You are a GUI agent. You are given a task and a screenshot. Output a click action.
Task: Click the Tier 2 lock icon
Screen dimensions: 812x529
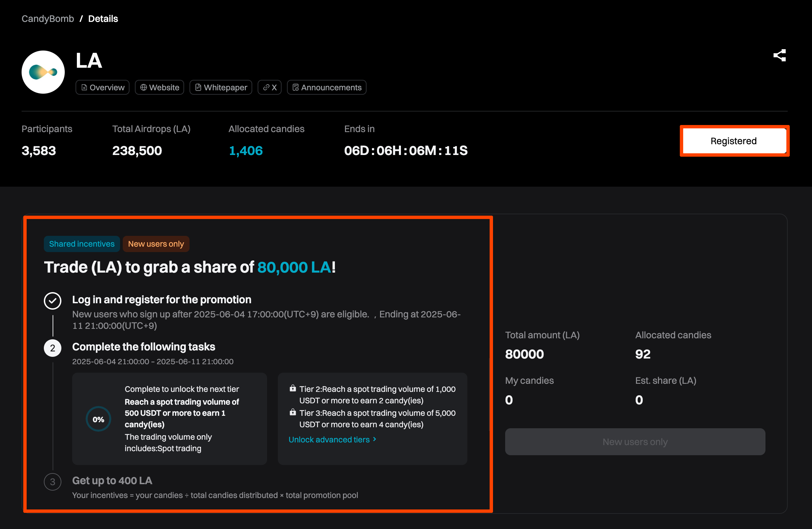(x=292, y=388)
